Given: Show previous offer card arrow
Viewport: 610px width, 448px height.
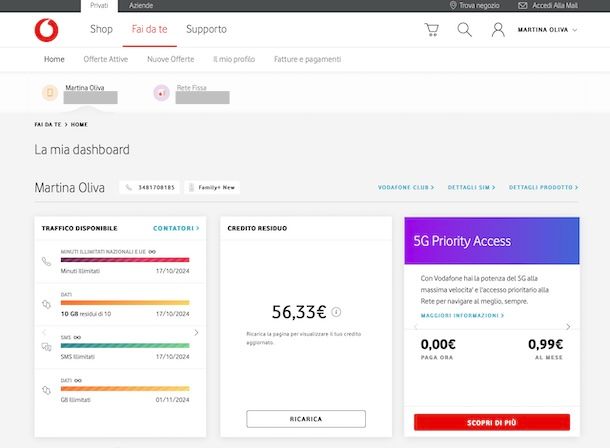Looking at the screenshot, I should (416, 327).
